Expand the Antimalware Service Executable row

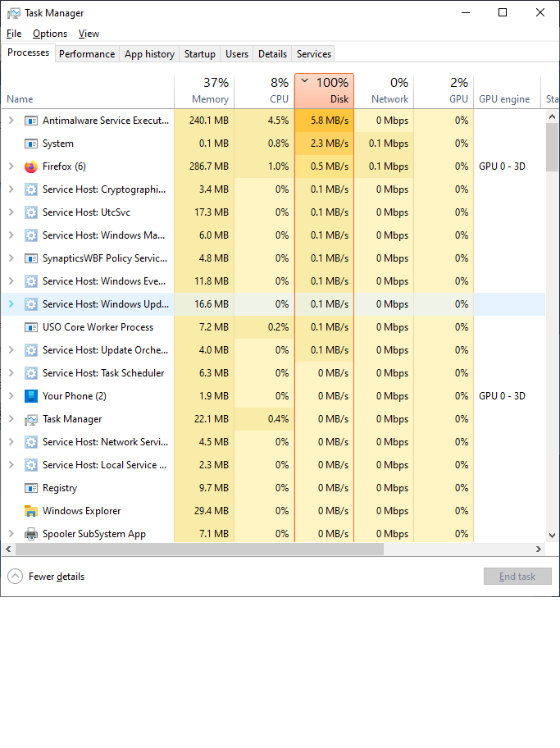point(11,121)
